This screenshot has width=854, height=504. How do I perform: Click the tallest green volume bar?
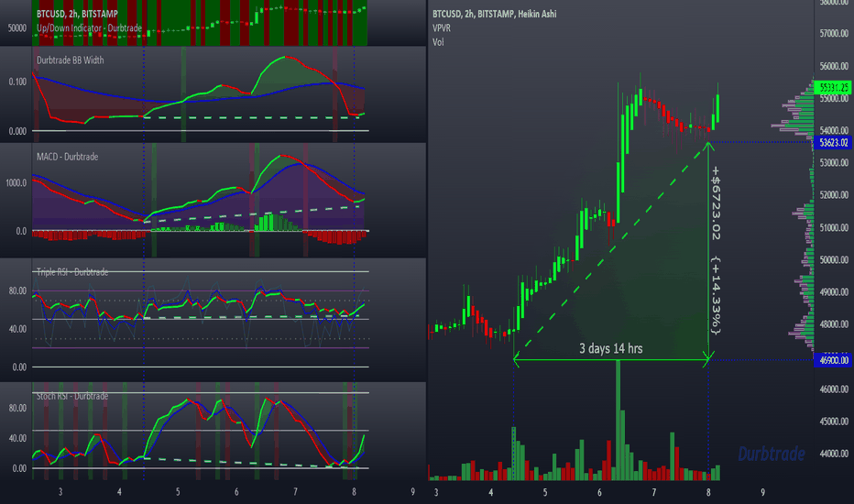pyautogui.click(x=619, y=420)
